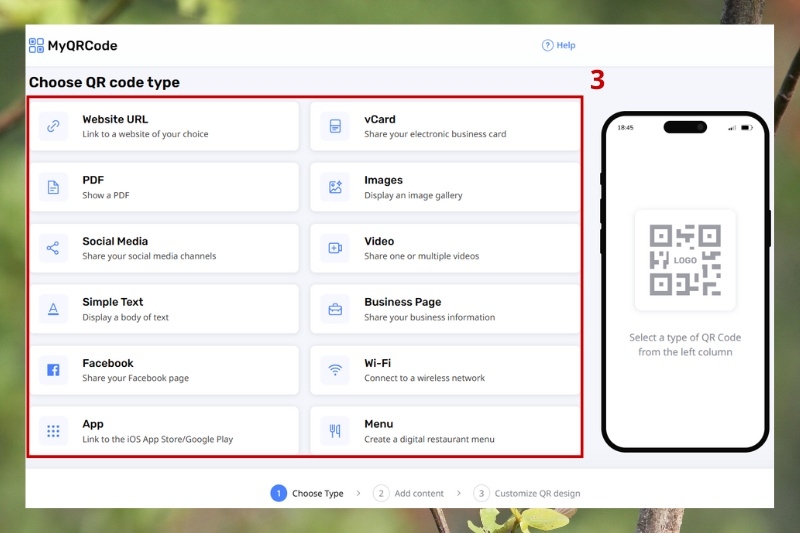Go to the Add content step label

419,494
